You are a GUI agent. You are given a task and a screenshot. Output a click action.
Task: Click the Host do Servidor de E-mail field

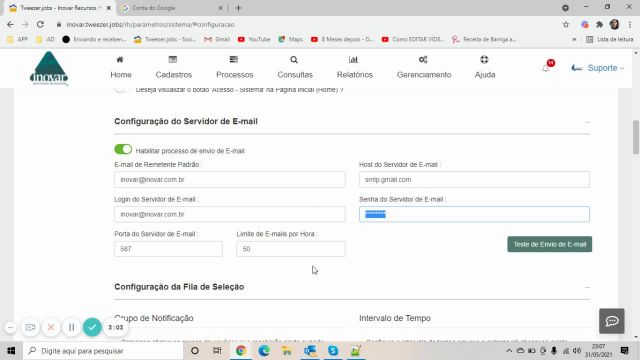474,180
